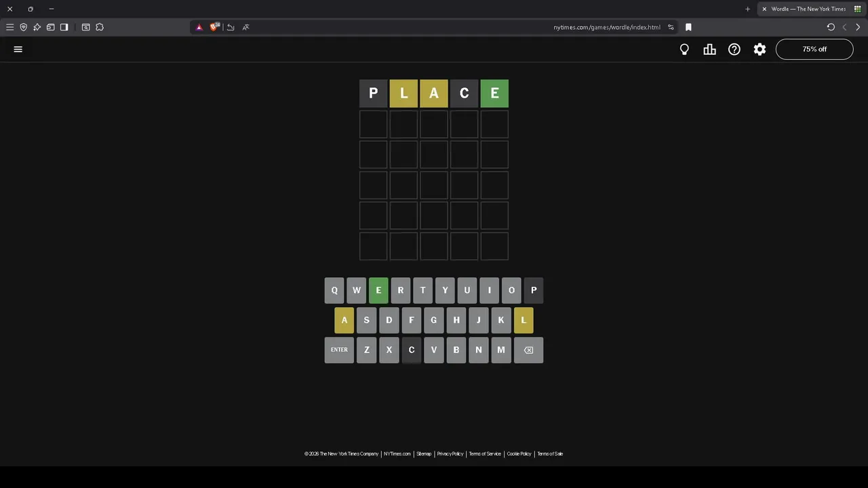Tap the D key

(x=389, y=320)
